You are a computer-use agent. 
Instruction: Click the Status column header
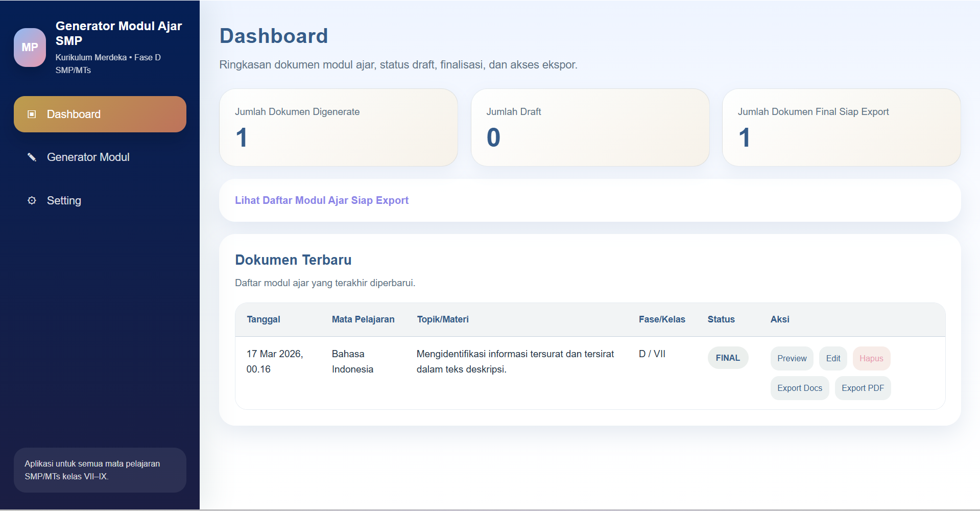click(721, 319)
